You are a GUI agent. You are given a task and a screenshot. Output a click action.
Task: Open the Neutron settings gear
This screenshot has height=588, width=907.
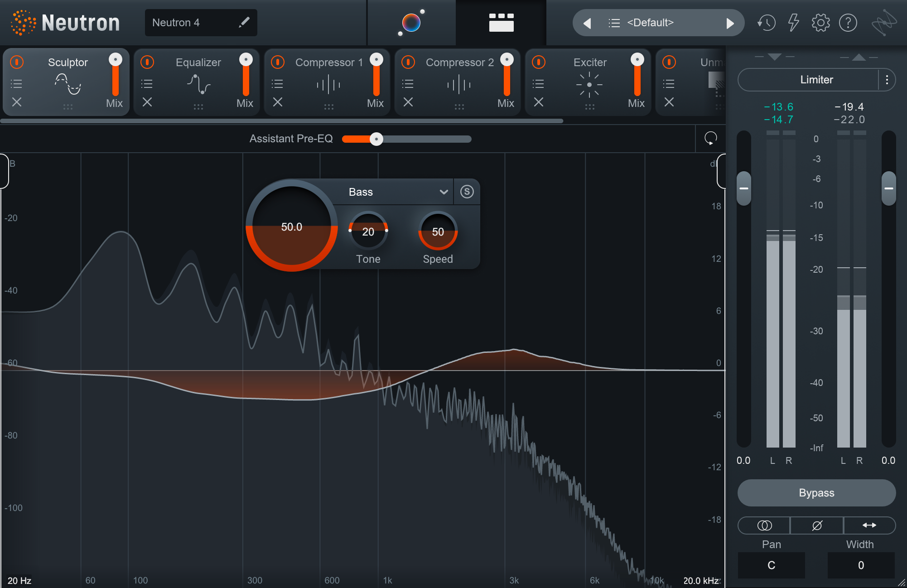pyautogui.click(x=820, y=22)
